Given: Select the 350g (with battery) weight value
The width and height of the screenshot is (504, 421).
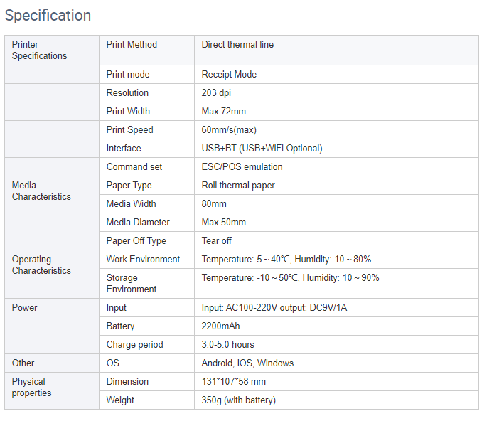Looking at the screenshot, I should point(238,400).
